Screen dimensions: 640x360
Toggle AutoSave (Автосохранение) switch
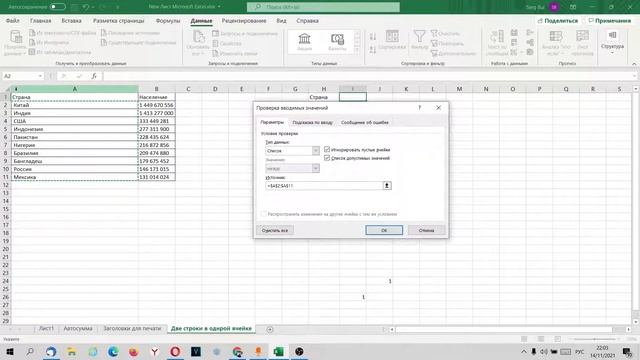(58, 7)
